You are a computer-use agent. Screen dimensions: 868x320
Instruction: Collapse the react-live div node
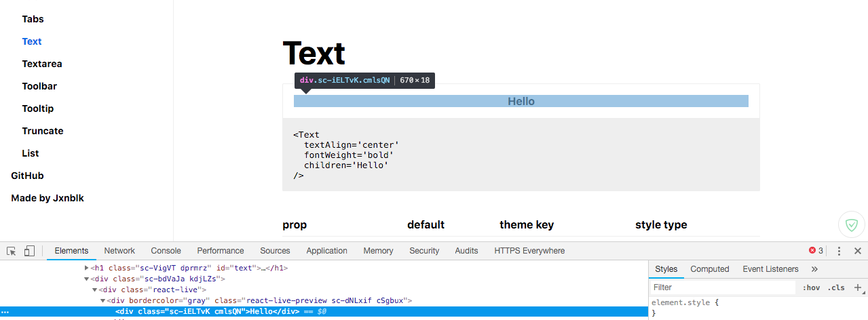(94, 289)
